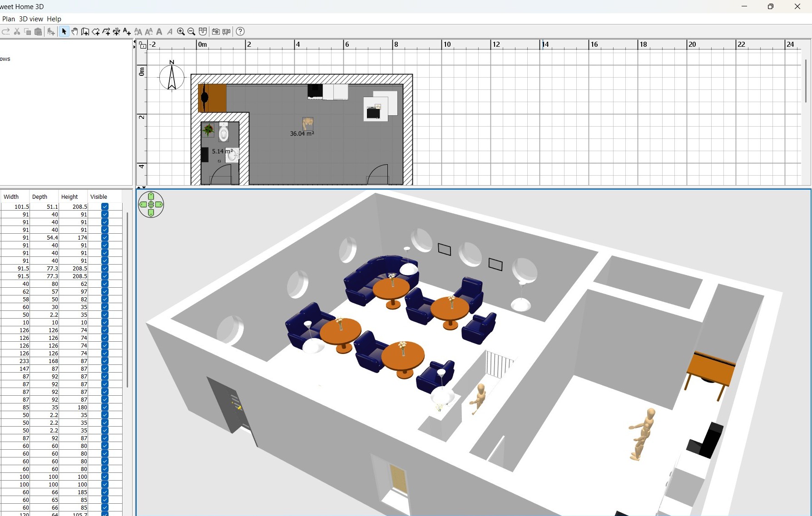This screenshot has height=516, width=812.
Task: Toggle Visible checkbox for height 174 row
Action: coord(105,237)
